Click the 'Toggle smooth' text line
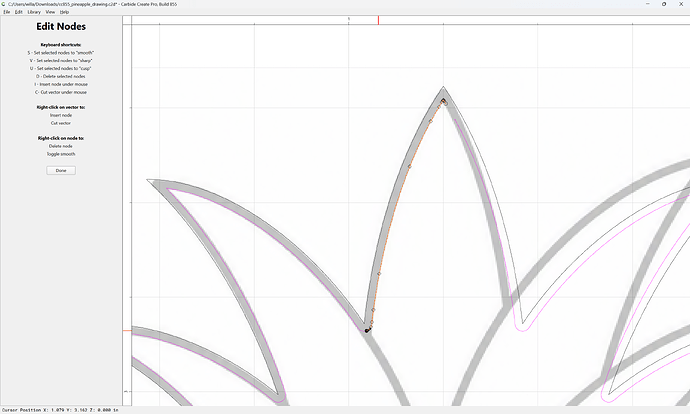The height and width of the screenshot is (414, 690). (x=61, y=154)
